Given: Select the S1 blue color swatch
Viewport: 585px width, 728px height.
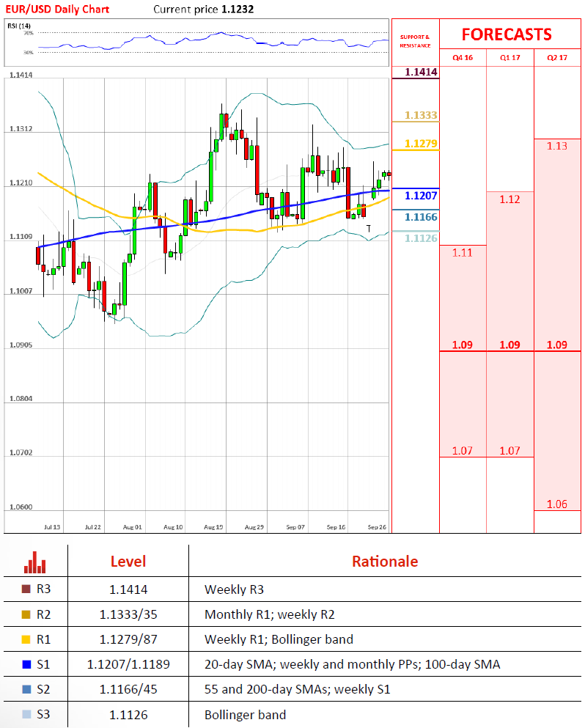Looking at the screenshot, I should (26, 664).
